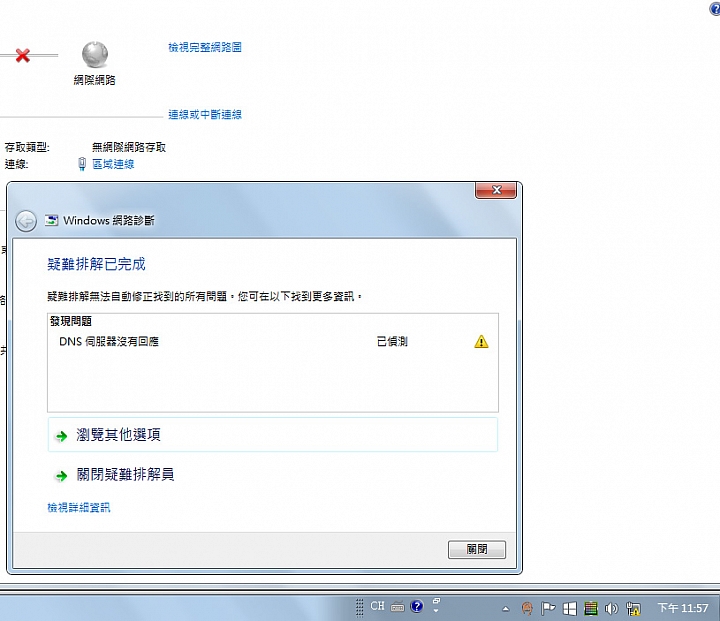Click the yellow warning icon for DNS issue
Image resolution: width=720 pixels, height=621 pixels.
(x=481, y=341)
